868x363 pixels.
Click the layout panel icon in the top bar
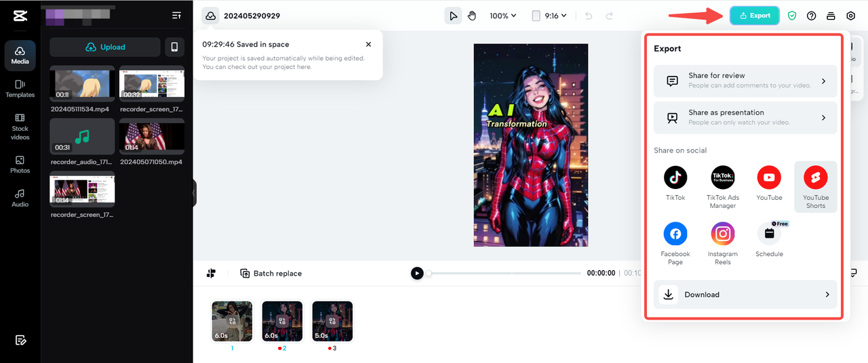point(831,16)
